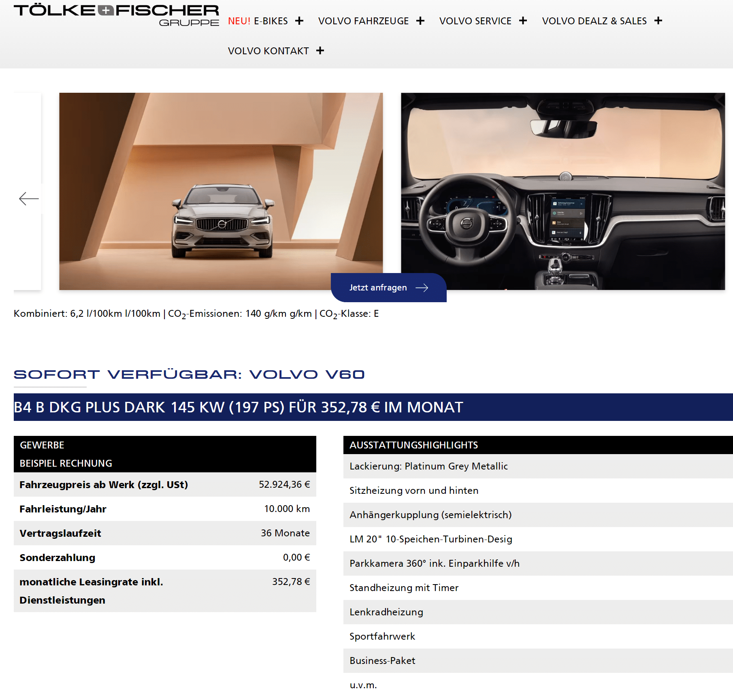
Task: Open the NEU! E-Bikes menu
Action: click(258, 21)
